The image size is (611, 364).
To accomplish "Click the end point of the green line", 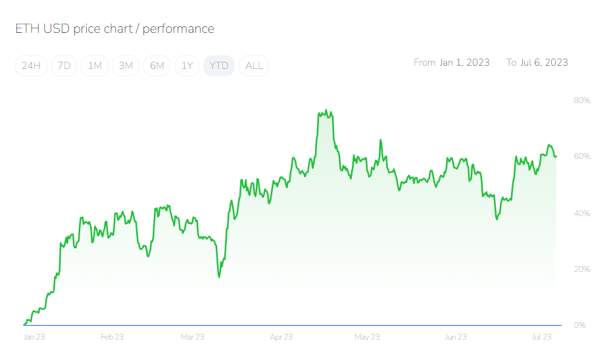I will (x=556, y=156).
